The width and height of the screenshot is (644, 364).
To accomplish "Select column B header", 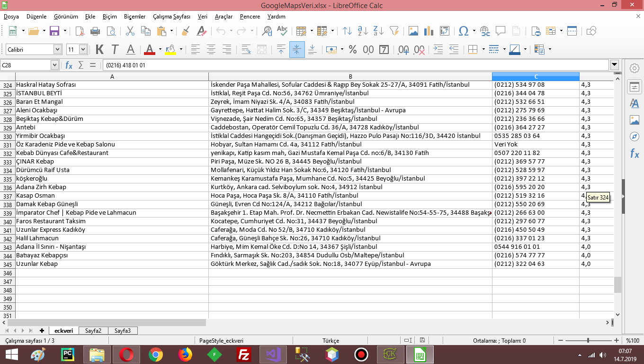I will [x=350, y=77].
